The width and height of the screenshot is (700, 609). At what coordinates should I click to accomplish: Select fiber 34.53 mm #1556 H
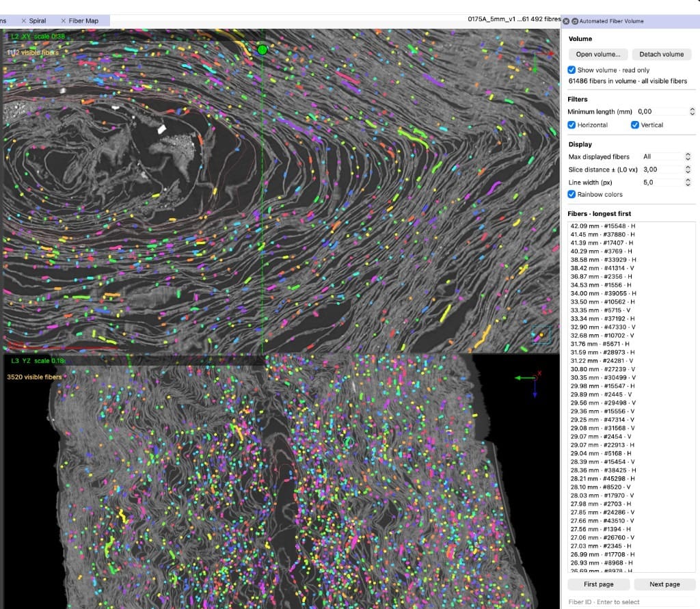coord(631,285)
